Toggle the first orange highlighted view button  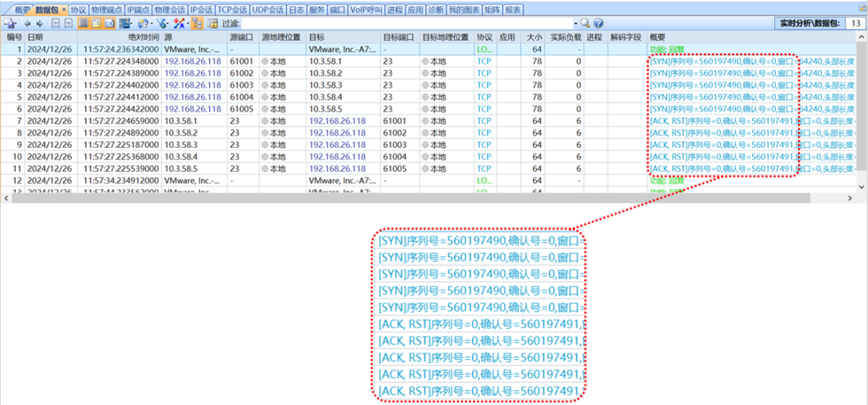[84, 23]
